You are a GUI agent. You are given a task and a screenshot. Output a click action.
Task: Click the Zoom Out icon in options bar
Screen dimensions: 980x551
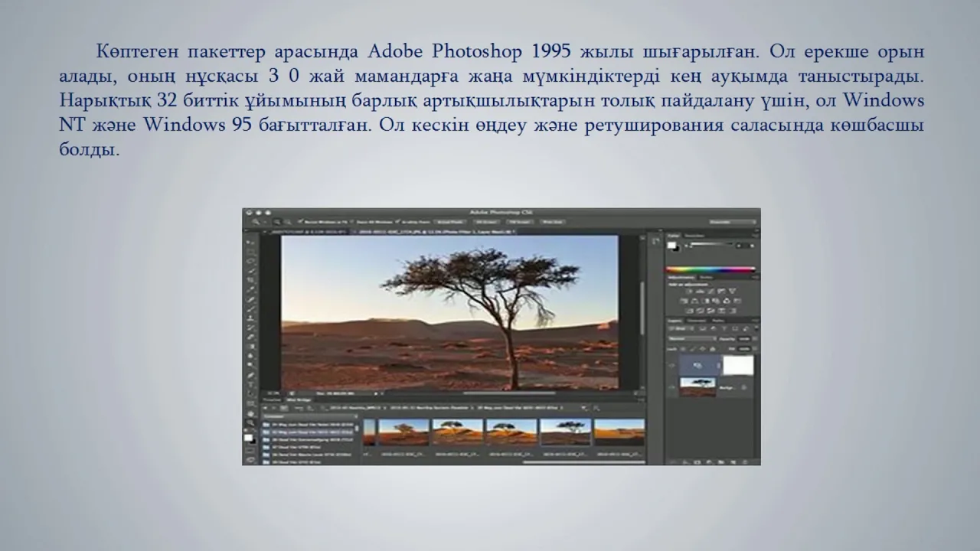pyautogui.click(x=288, y=222)
